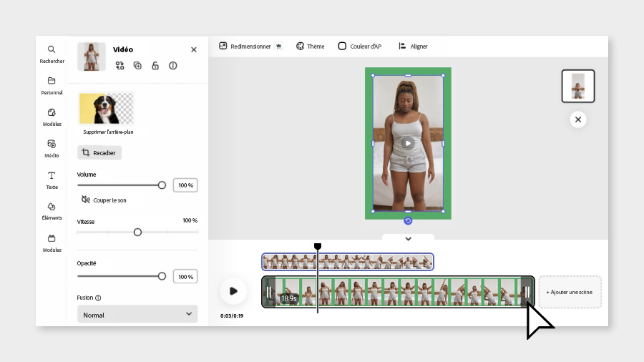Open the Média sidebar section
The width and height of the screenshot is (644, 362).
click(52, 149)
